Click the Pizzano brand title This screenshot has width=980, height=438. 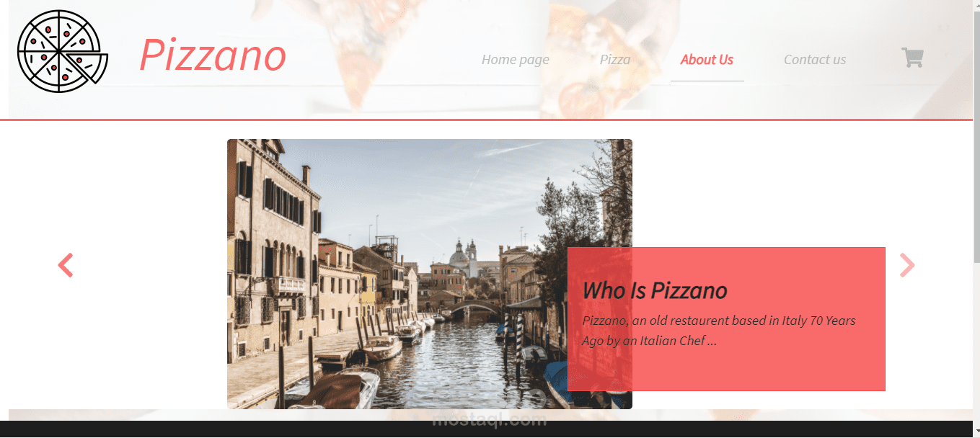pyautogui.click(x=213, y=55)
